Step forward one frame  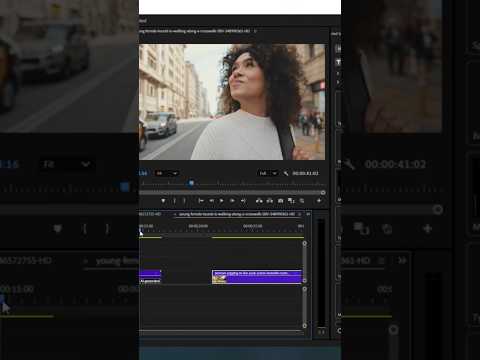pyautogui.click(x=232, y=201)
